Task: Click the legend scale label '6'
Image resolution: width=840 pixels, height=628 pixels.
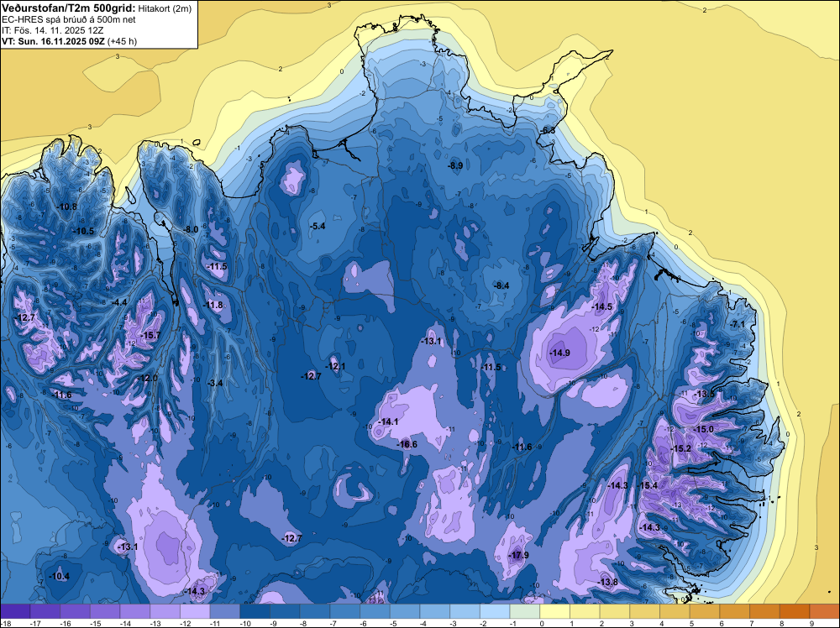Action: point(722,623)
